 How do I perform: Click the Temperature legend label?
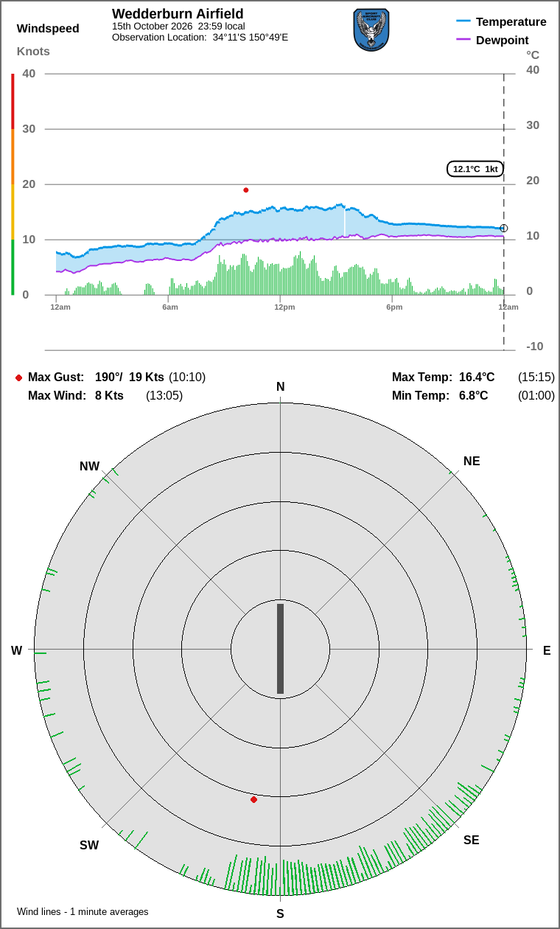(511, 21)
